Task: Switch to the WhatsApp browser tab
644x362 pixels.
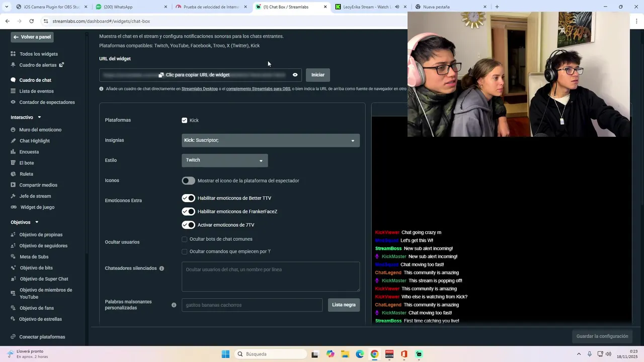Action: click(x=131, y=7)
